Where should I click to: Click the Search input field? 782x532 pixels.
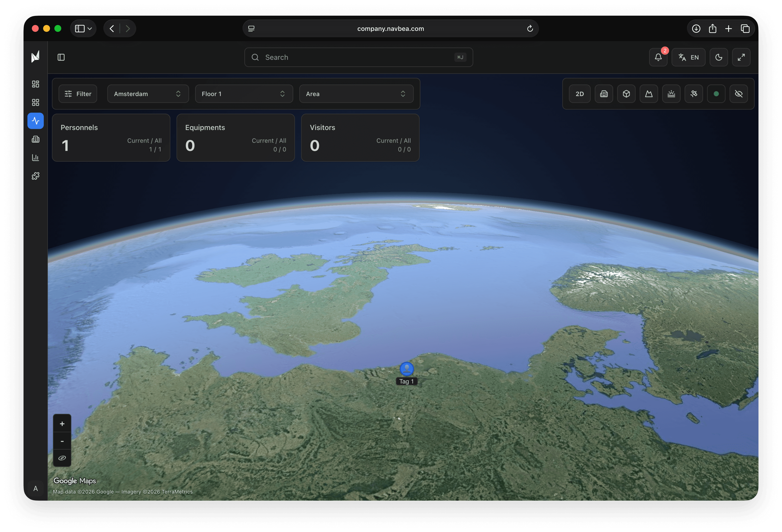(358, 57)
